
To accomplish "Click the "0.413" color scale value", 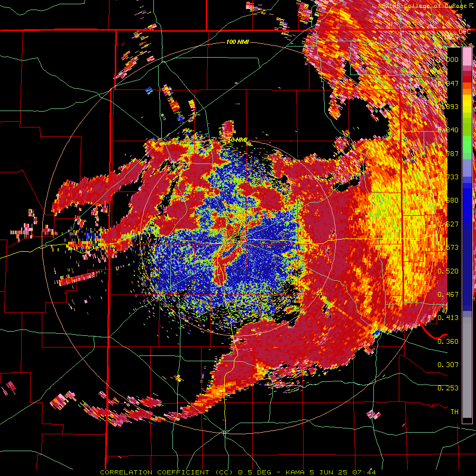I will (x=448, y=318).
